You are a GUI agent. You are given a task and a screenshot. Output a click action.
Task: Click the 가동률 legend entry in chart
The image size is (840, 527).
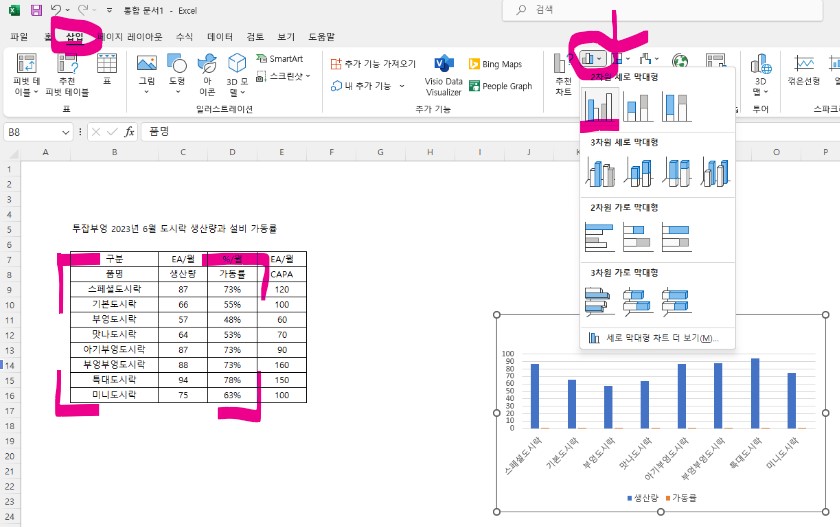681,498
